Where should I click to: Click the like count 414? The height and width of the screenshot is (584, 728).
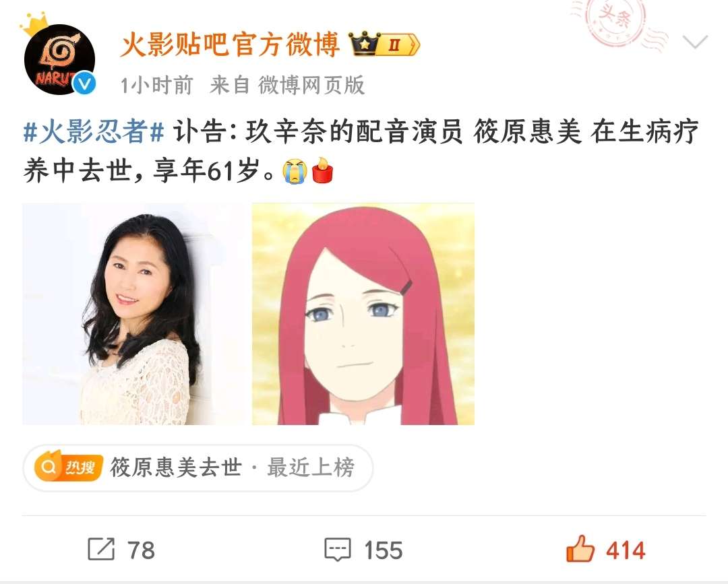point(626,550)
